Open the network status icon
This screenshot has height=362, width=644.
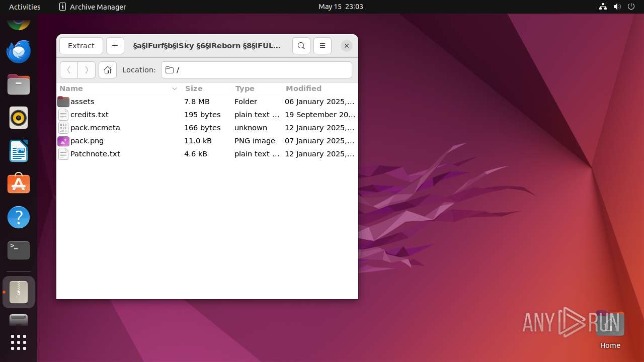[603, 7]
